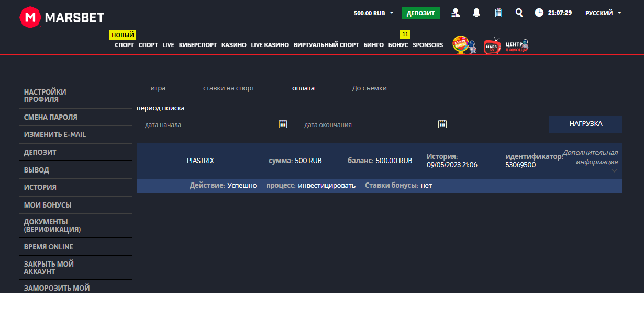Click the yellow НОВЫЙ badge
Image resolution: width=644 pixels, height=321 pixels.
coord(123,35)
